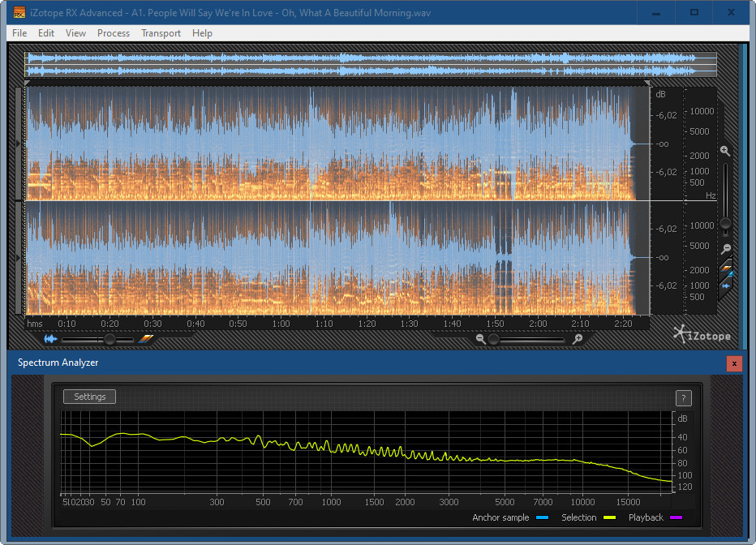Toggle the upper channel selector arrow
The height and width of the screenshot is (545, 756).
coord(19,144)
